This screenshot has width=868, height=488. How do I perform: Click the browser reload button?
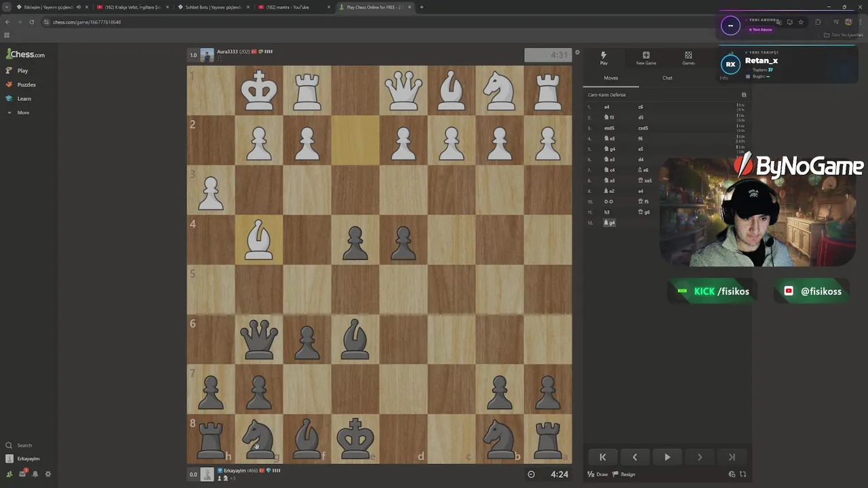click(31, 22)
